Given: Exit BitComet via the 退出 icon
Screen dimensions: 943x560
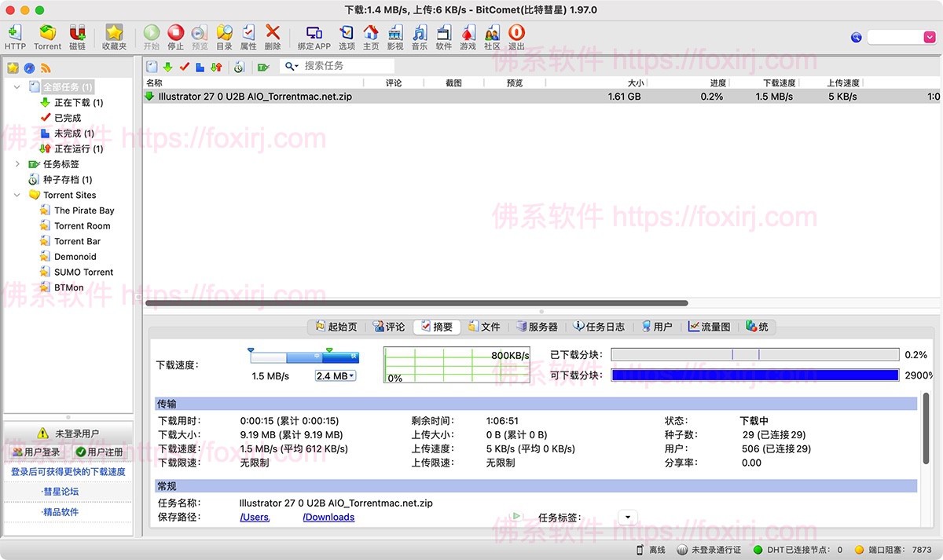Looking at the screenshot, I should [x=516, y=35].
